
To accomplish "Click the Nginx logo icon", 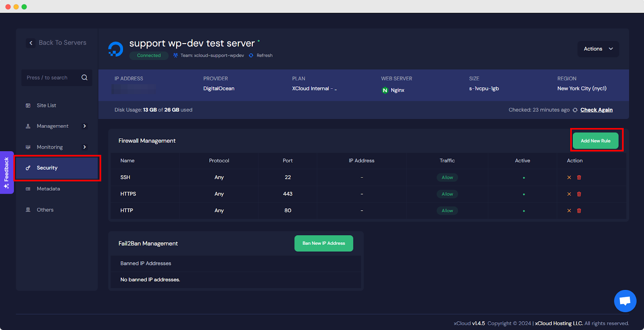I will point(385,90).
